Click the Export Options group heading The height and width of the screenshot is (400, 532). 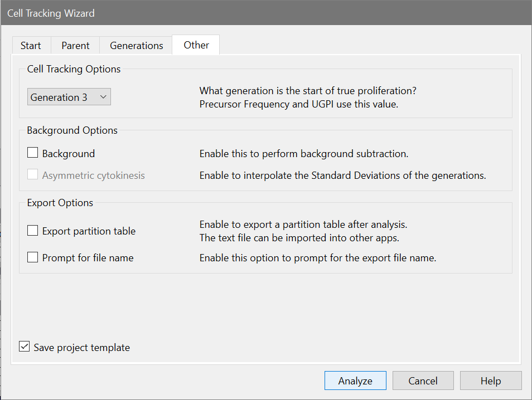click(x=60, y=203)
